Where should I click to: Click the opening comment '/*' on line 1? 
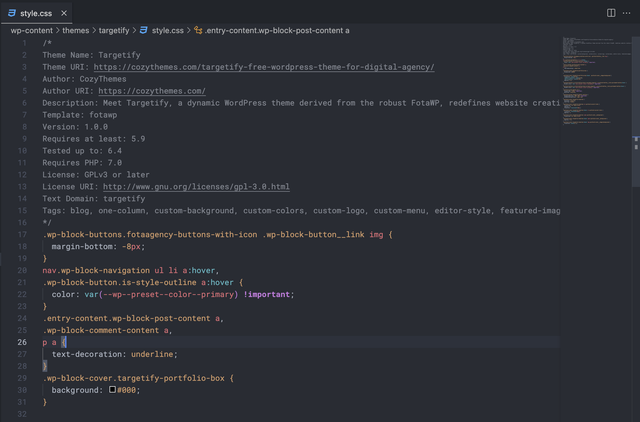point(47,43)
